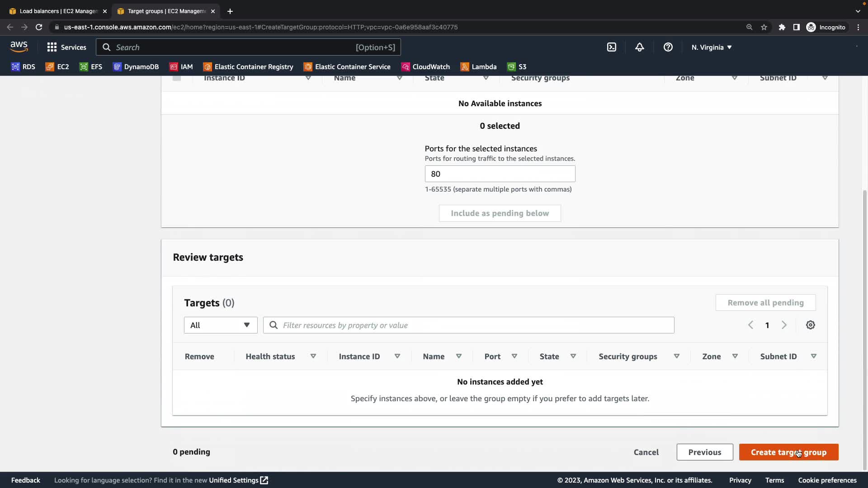Open Targets table preferences gear
Screen dimensions: 868x488
810,325
